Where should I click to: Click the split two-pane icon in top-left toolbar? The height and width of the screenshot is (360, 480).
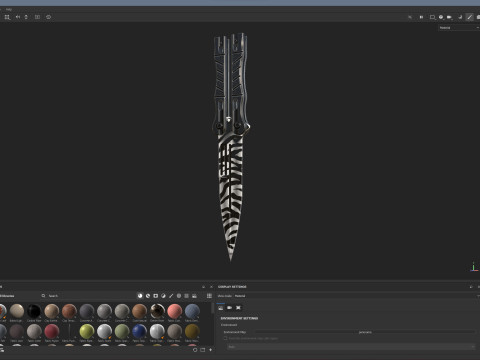[x=37, y=17]
